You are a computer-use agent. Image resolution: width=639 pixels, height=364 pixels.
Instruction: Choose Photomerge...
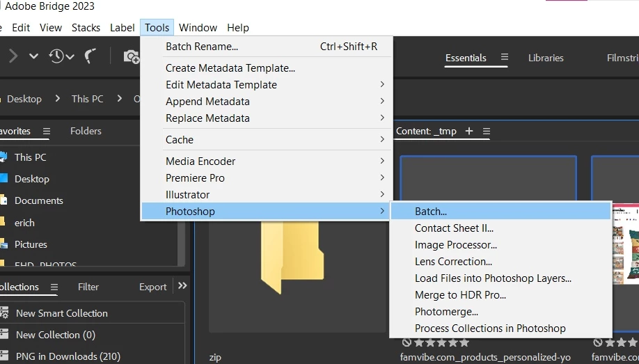(x=501, y=312)
